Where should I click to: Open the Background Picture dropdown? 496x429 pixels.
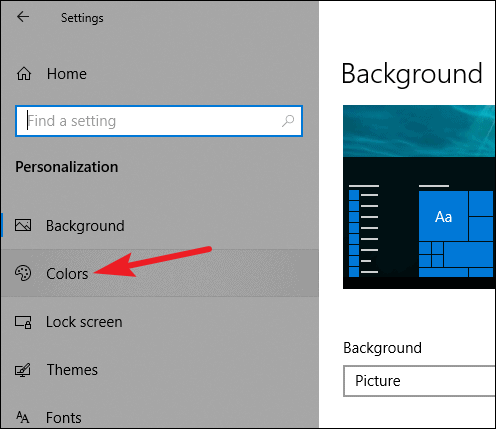click(420, 381)
